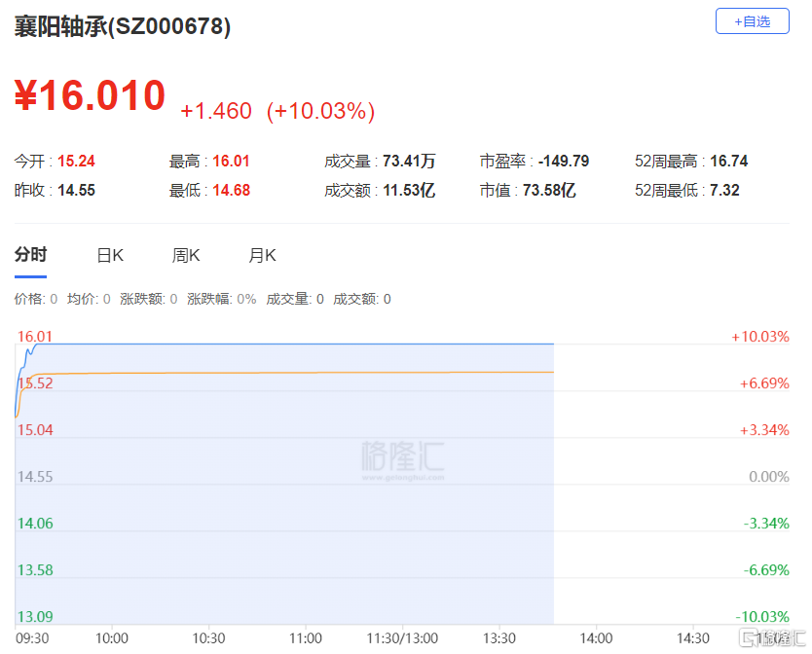Click the 0.00% right axis label
Viewport: 812px width, 654px height.
[x=769, y=477]
